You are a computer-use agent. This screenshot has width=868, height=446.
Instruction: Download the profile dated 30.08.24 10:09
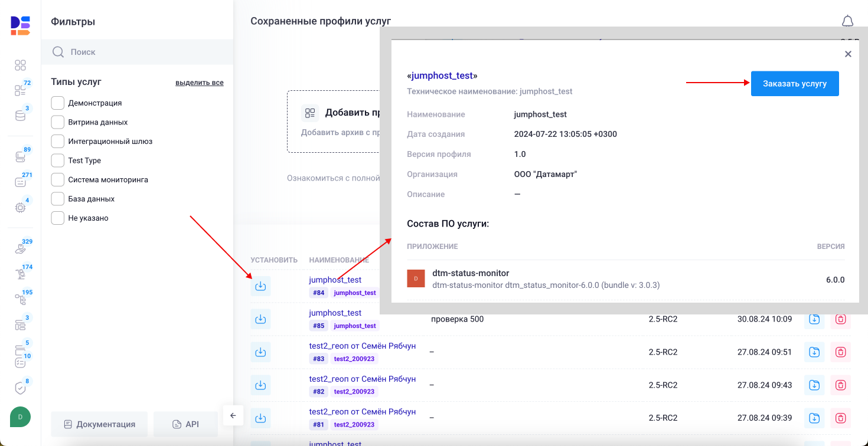point(814,319)
